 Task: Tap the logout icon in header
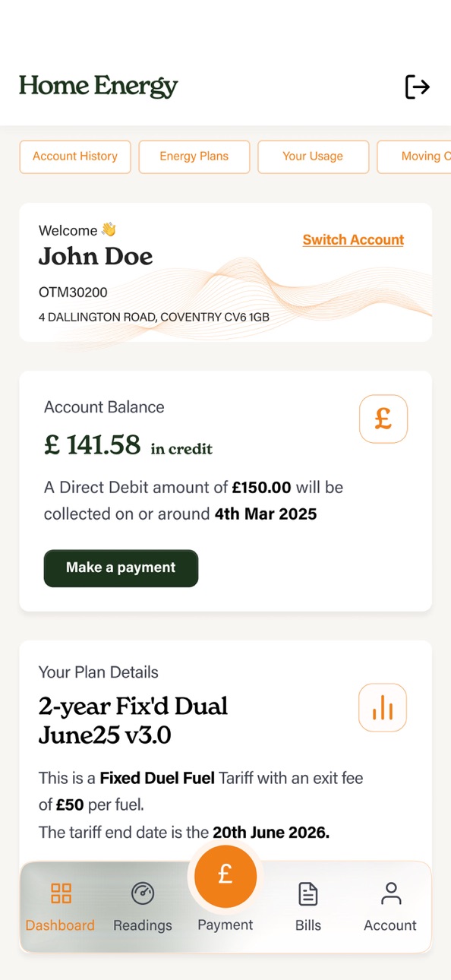(x=418, y=87)
